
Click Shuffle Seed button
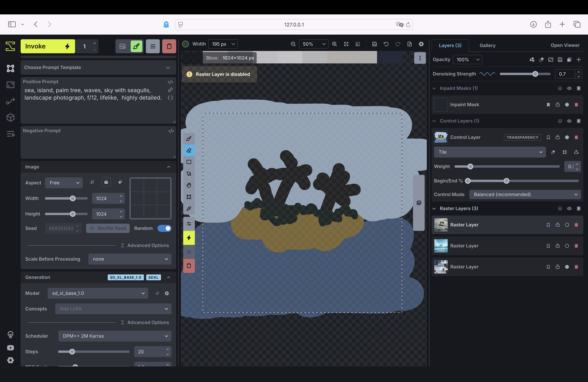coord(108,228)
